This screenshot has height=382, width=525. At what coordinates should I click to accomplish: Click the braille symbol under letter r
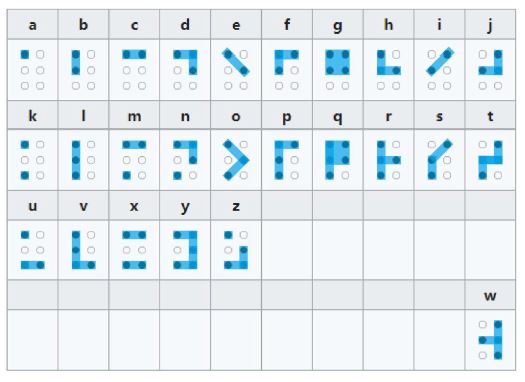click(x=388, y=160)
